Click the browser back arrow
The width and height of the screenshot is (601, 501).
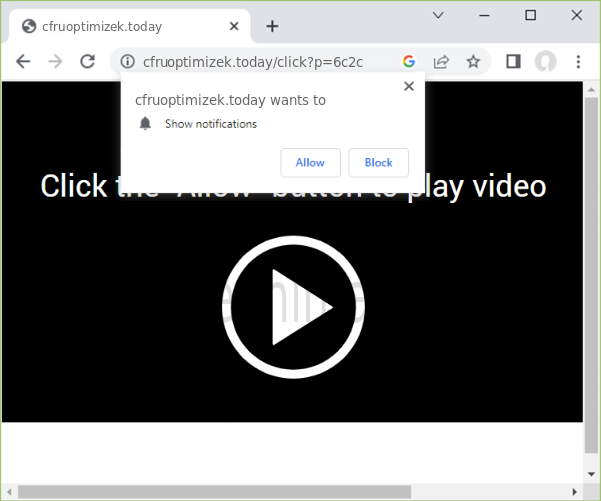coord(24,61)
